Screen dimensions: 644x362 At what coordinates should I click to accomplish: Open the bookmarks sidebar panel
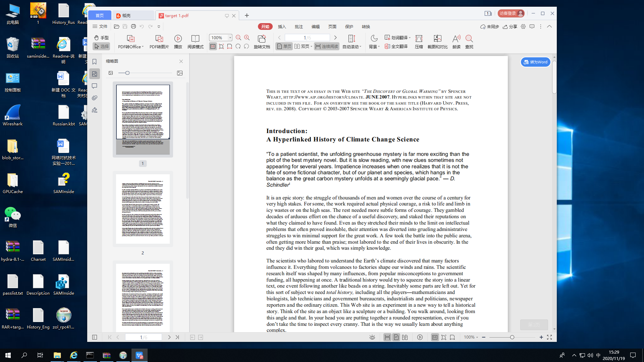(x=95, y=62)
